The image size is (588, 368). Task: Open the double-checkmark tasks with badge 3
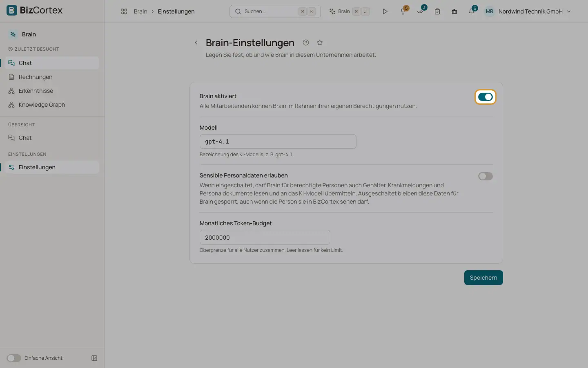tap(420, 11)
